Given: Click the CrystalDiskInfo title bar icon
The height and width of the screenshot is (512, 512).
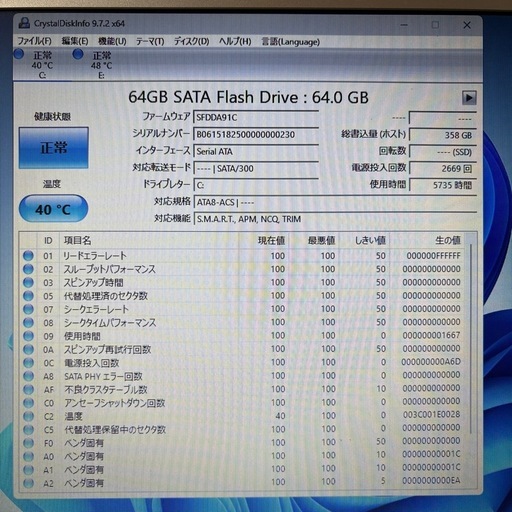Looking at the screenshot, I should click(24, 23).
